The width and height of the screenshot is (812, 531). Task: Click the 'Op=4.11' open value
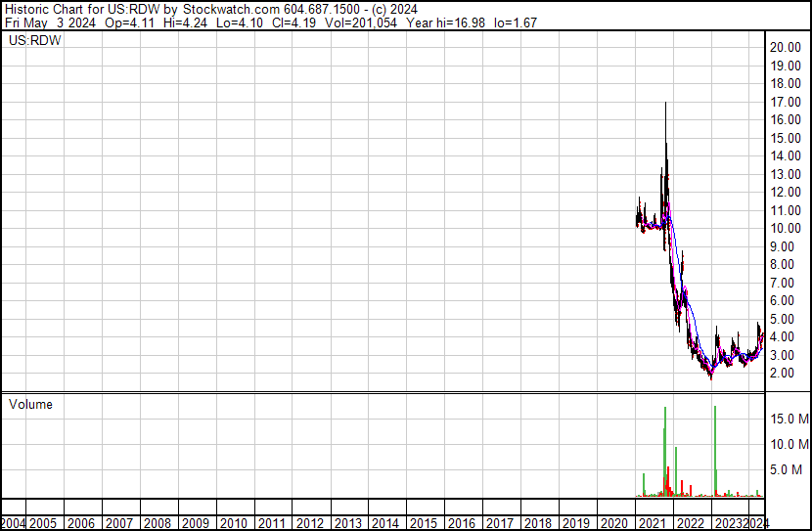click(x=129, y=22)
